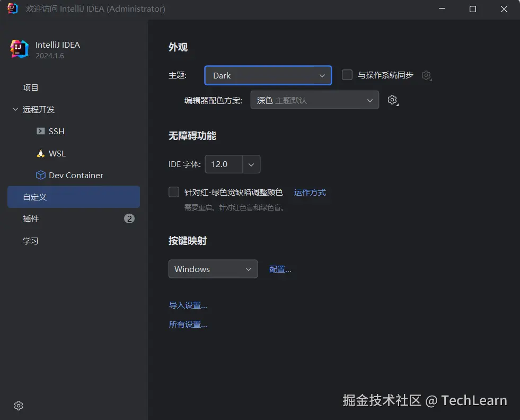520x420 pixels.
Task: Click the 外观 section heading
Action: [x=178, y=47]
